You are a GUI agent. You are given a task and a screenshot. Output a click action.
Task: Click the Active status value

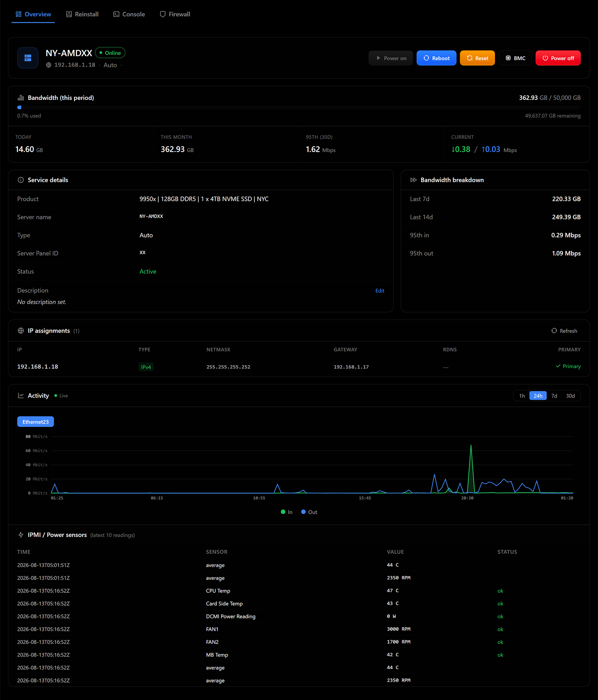148,272
